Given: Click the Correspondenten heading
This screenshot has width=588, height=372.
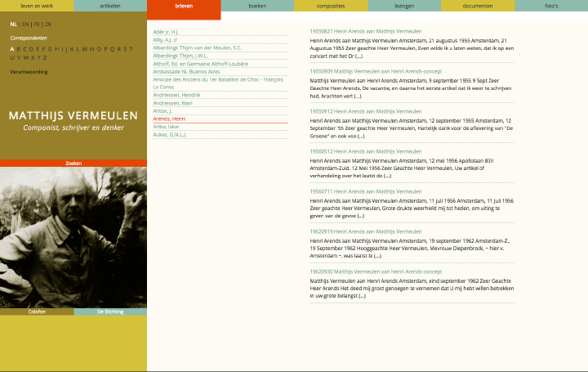Looking at the screenshot, I should [x=29, y=38].
